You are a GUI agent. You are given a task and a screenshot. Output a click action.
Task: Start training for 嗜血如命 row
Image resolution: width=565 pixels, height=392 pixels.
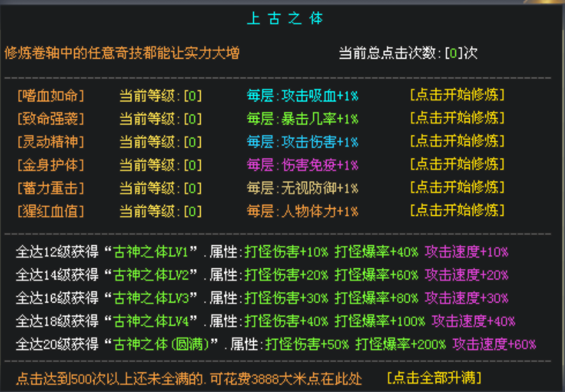(x=457, y=95)
